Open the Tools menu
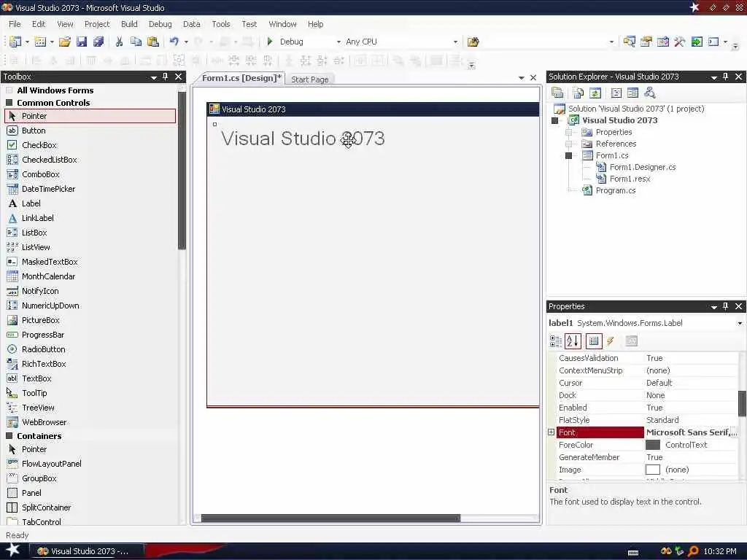The width and height of the screenshot is (747, 560). (220, 24)
